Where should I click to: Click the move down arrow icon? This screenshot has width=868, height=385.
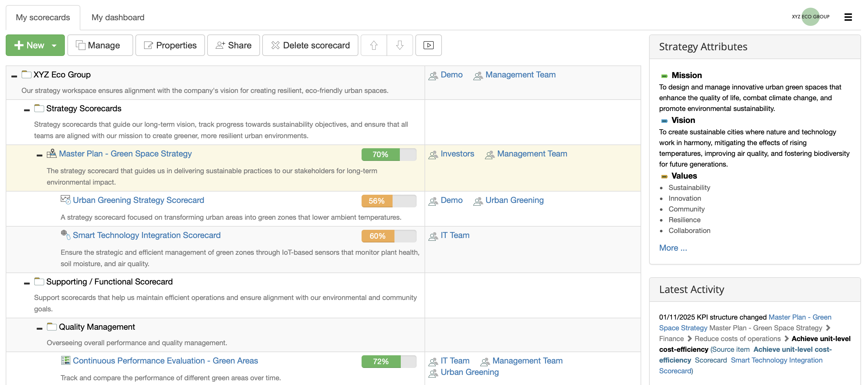(x=400, y=45)
